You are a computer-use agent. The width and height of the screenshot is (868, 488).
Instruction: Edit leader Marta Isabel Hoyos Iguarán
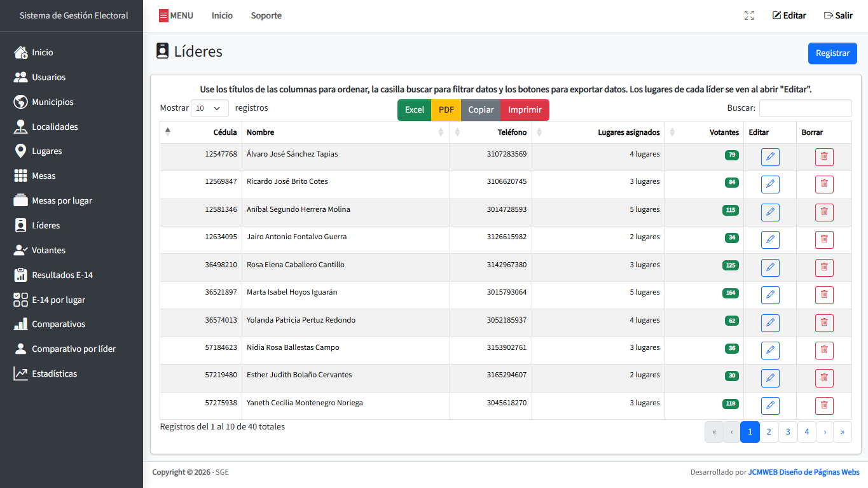770,295
